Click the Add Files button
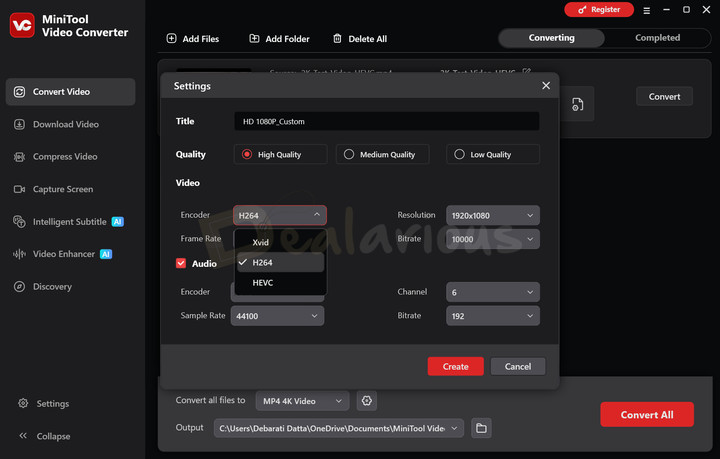The width and height of the screenshot is (720, 459). click(193, 39)
